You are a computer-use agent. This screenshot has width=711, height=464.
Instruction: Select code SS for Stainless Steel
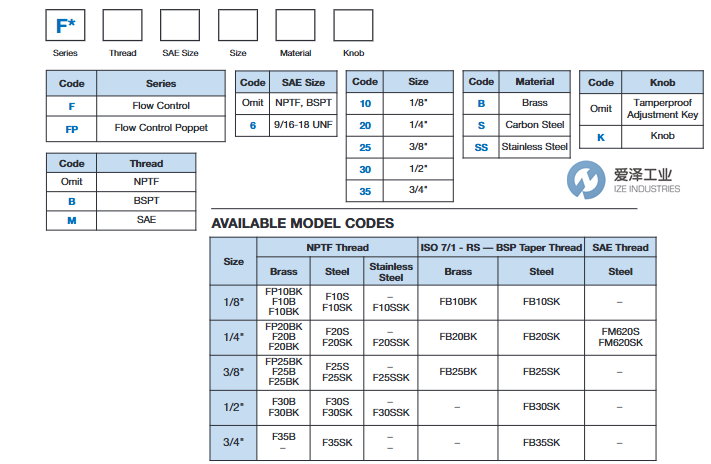(481, 147)
